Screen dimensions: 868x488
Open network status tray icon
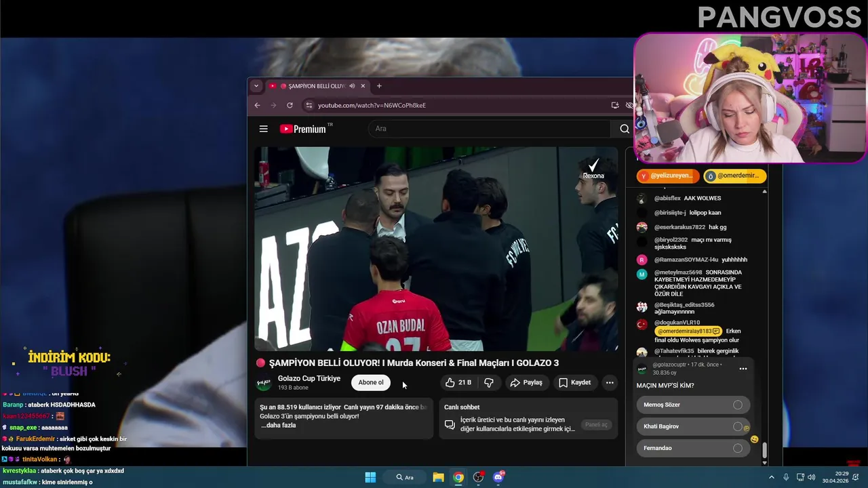click(800, 477)
